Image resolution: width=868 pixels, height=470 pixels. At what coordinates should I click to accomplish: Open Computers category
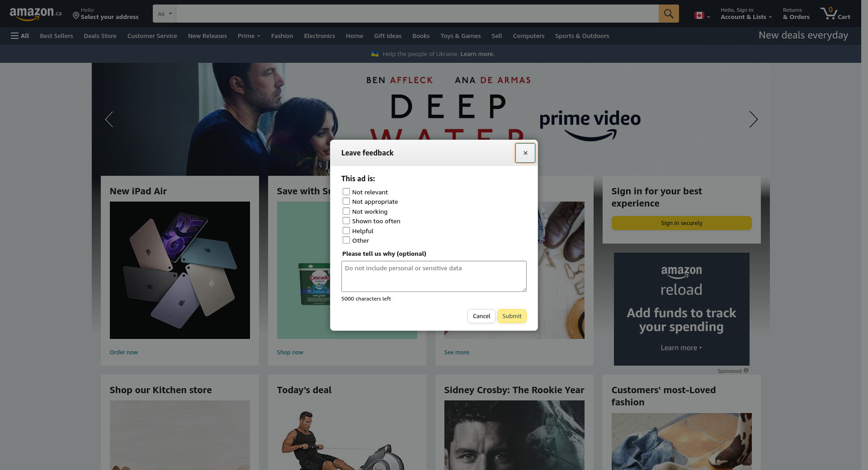[528, 36]
